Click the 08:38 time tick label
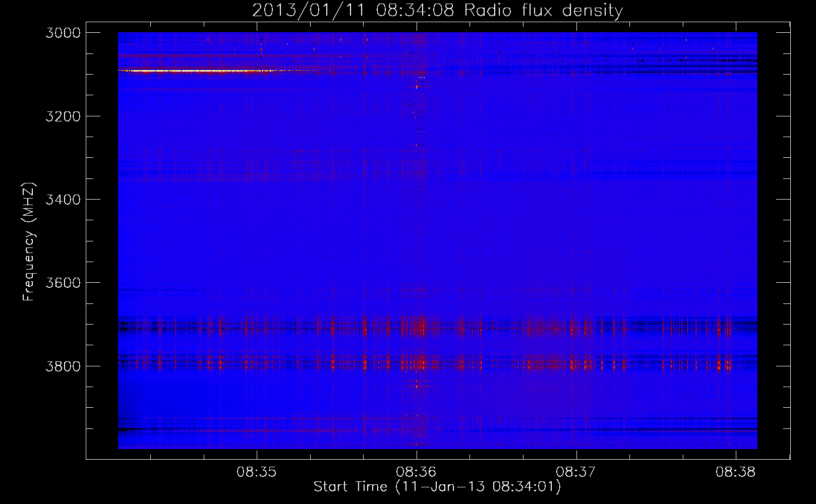This screenshot has height=504, width=816. (x=735, y=472)
